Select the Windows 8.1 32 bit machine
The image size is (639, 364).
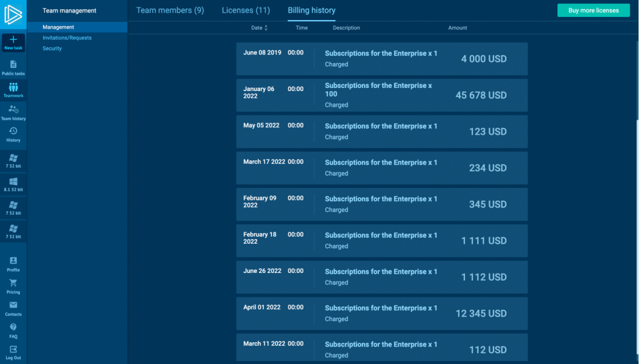[13, 184]
